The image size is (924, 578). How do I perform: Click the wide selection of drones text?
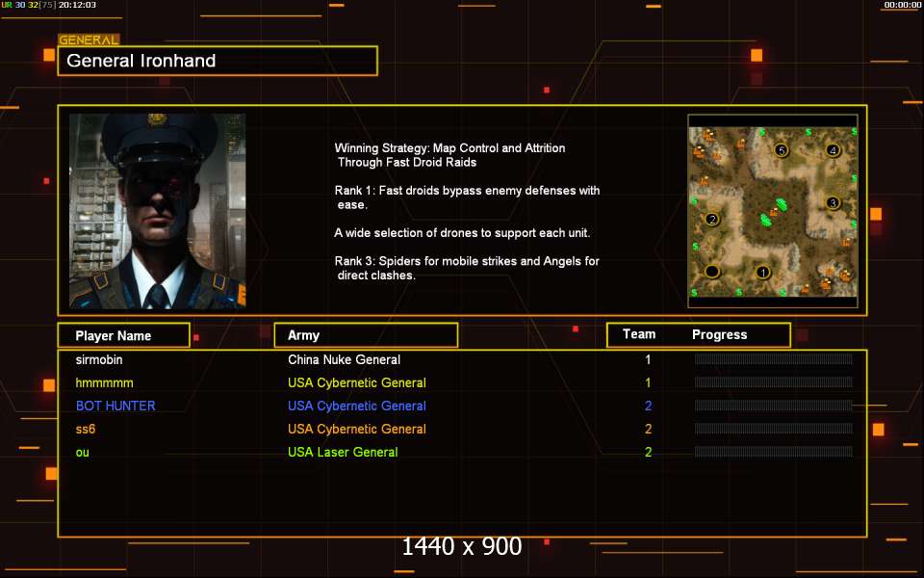[462, 233]
